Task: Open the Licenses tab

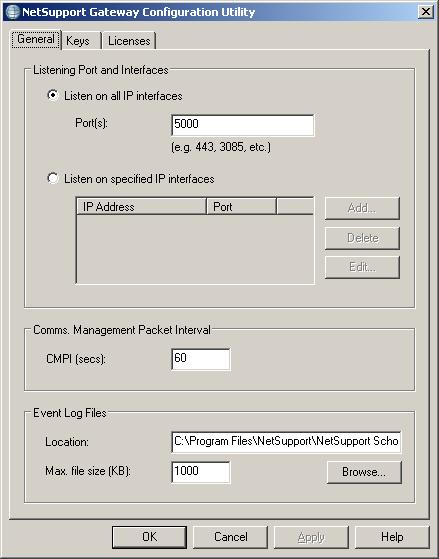Action: (x=129, y=41)
